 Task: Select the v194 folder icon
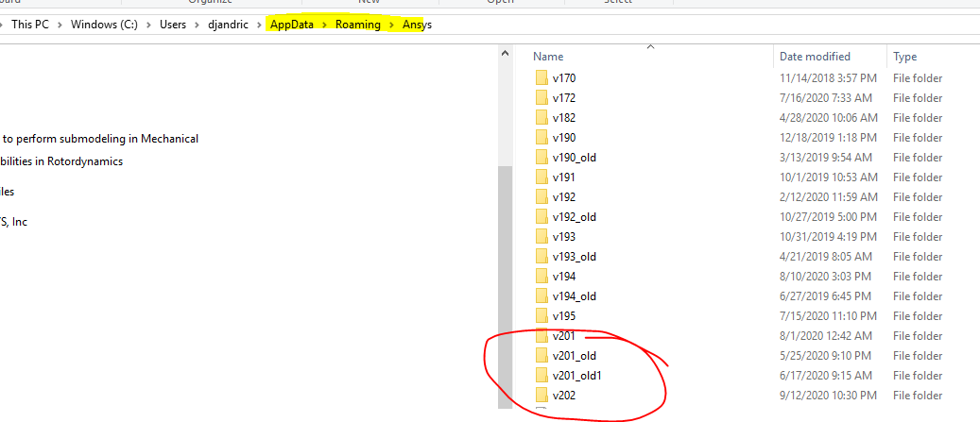(x=542, y=276)
